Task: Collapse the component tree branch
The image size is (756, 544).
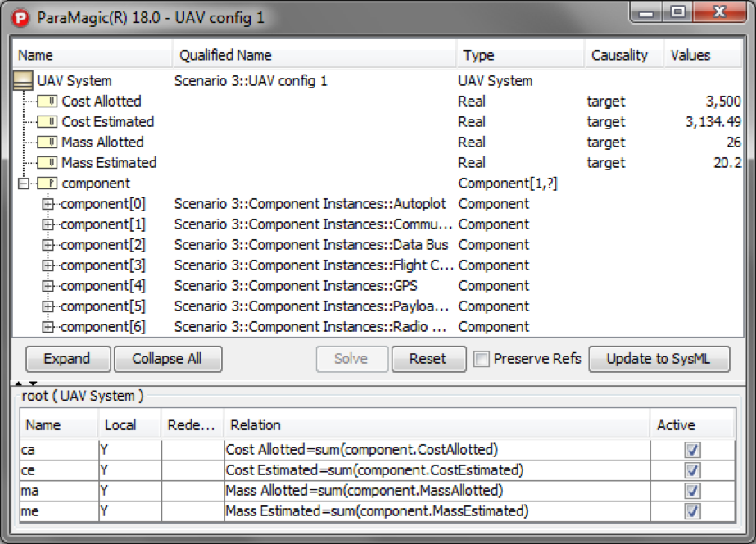Action: click(25, 183)
